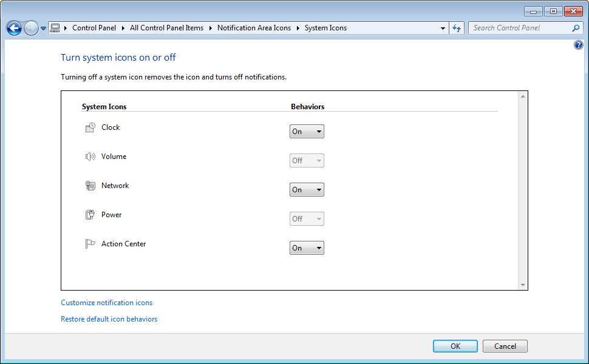Viewport: 589px width, 364px height.
Task: Refresh the address bar location
Action: [457, 28]
